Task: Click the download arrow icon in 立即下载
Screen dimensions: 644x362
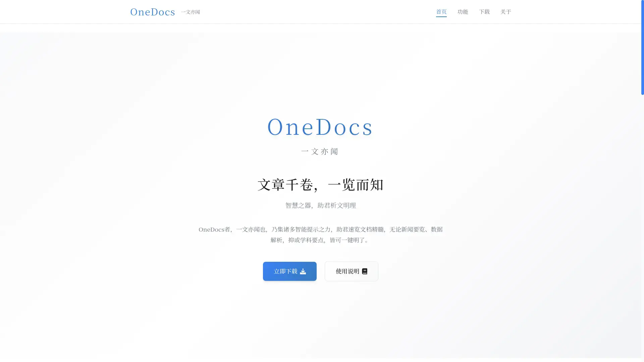Action: (x=303, y=271)
